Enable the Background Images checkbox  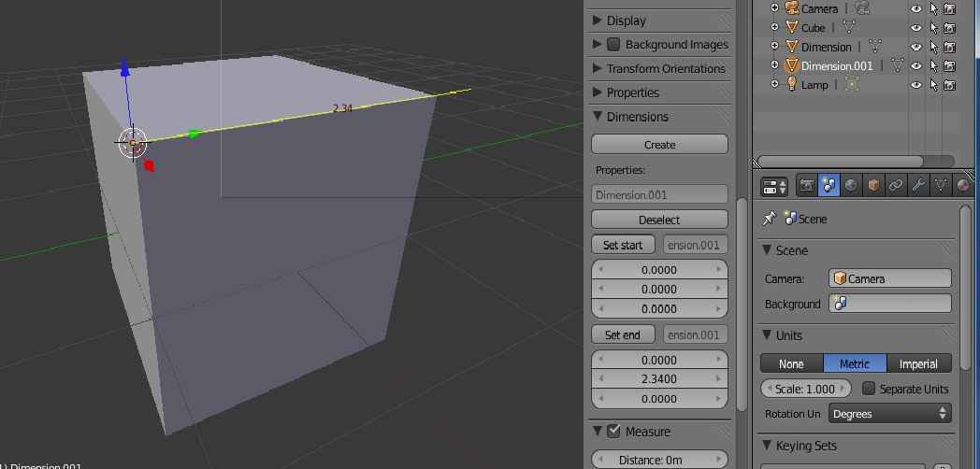click(613, 44)
